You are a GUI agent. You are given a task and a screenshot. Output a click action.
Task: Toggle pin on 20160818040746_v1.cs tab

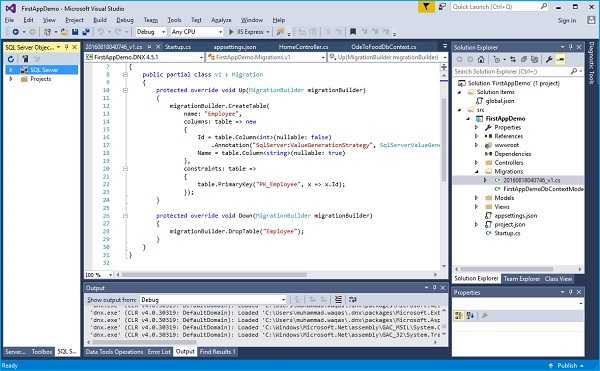(150, 47)
